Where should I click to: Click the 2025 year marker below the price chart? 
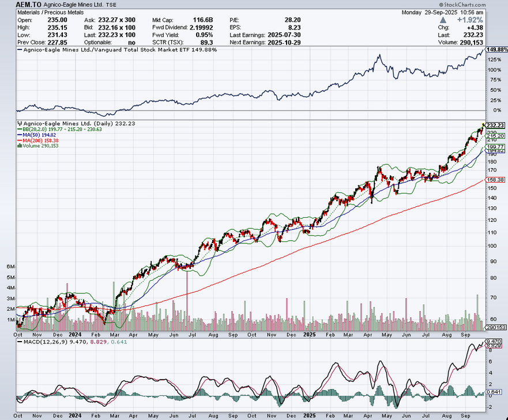pyautogui.click(x=310, y=335)
